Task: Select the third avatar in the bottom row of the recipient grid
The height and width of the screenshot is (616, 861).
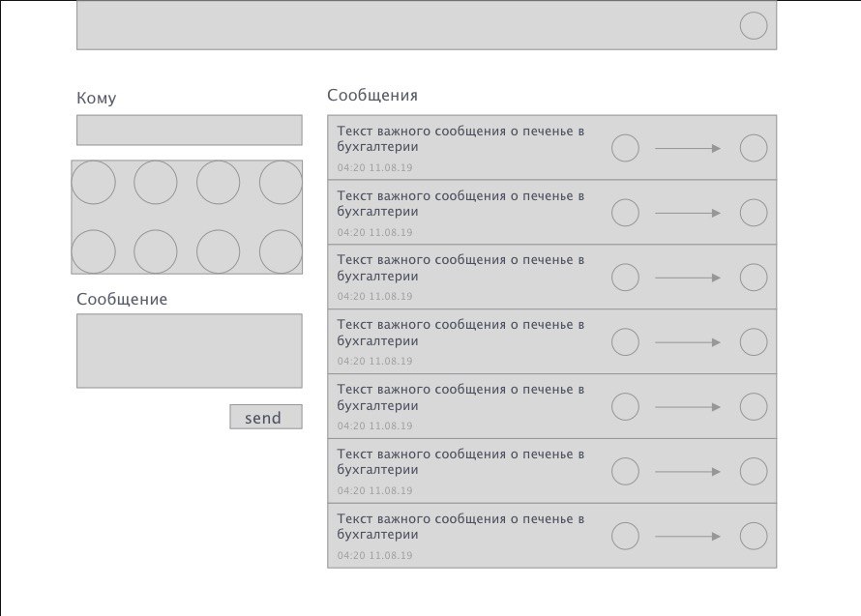Action: point(218,251)
